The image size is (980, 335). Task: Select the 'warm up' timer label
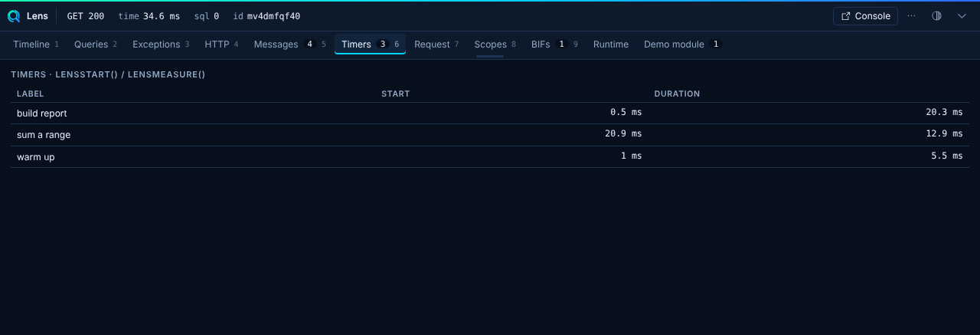[x=36, y=156]
